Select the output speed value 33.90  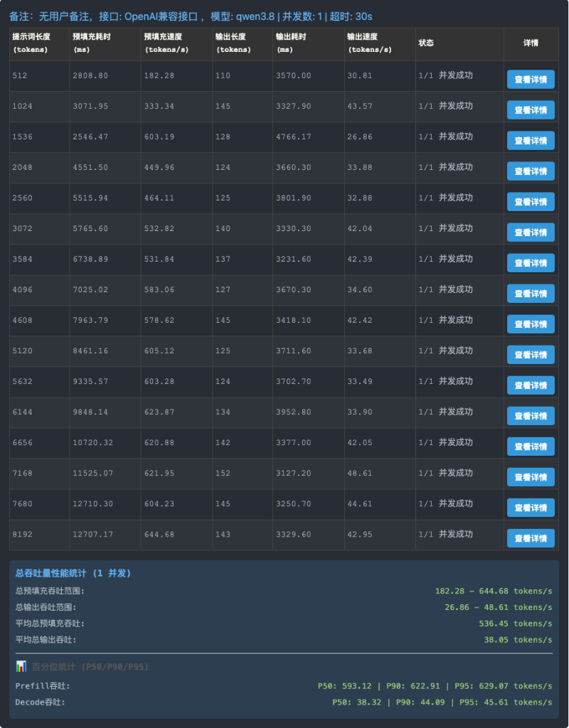tap(359, 412)
